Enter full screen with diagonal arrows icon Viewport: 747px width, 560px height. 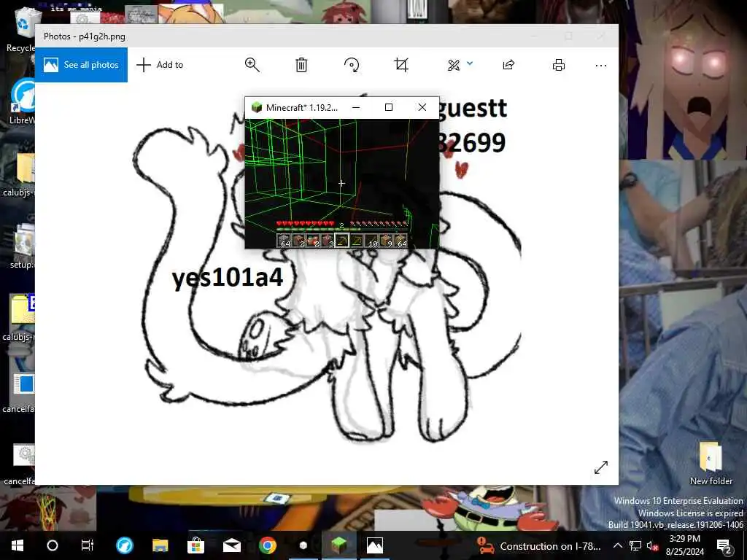pos(601,467)
